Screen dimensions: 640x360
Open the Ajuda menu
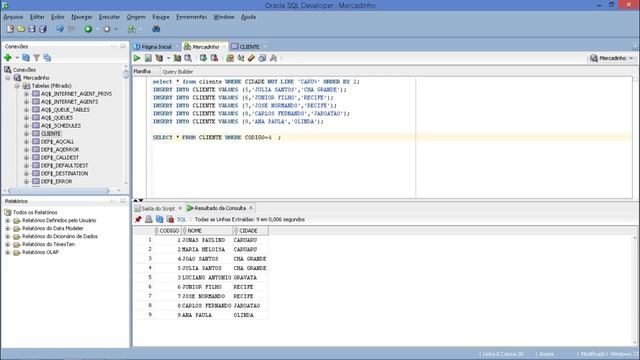(x=248, y=17)
